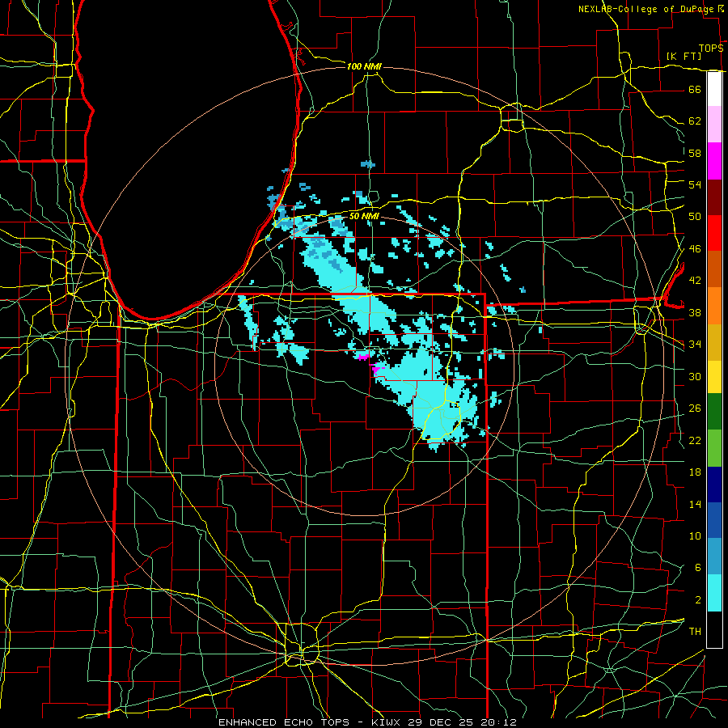The height and width of the screenshot is (728, 728).
Task: Click the dark red legend swatch
Action: 714,197
